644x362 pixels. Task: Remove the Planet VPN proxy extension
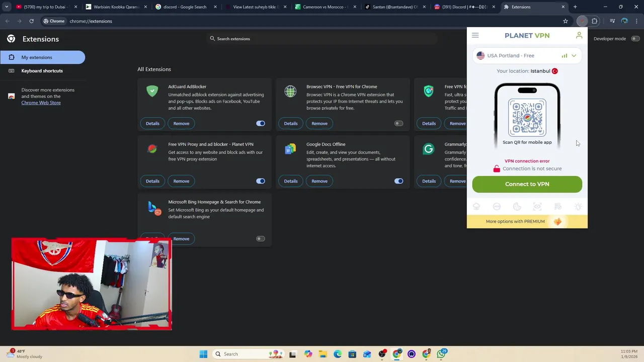click(x=181, y=181)
